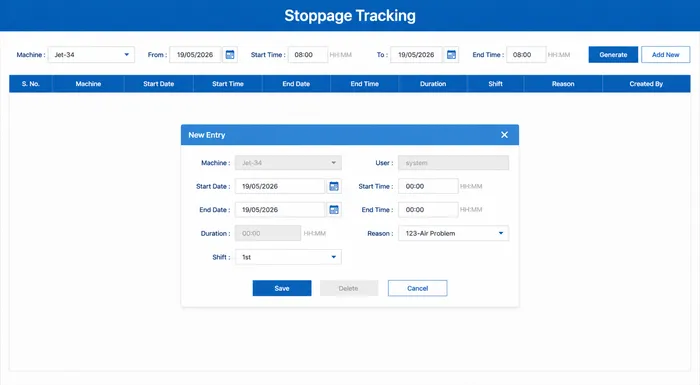Click the Machine column header

tap(88, 84)
